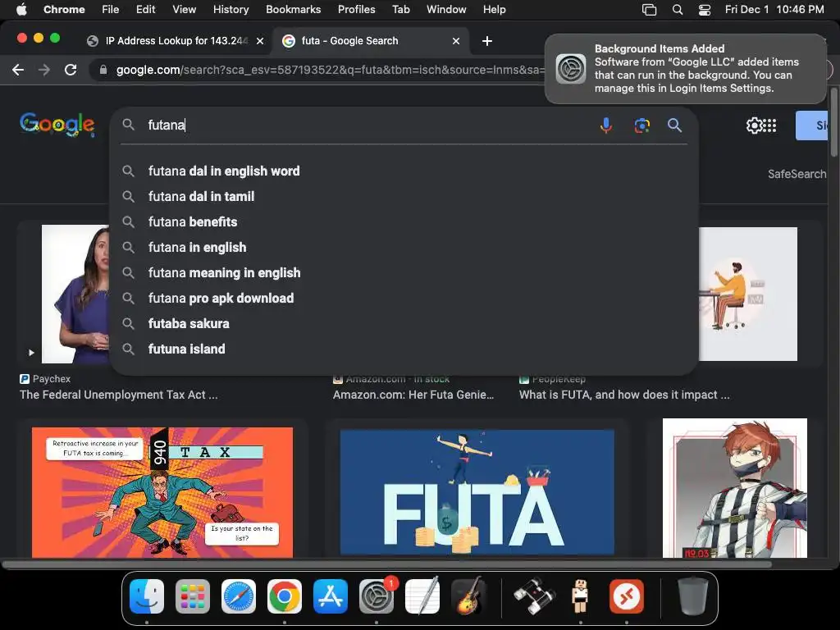Click the menu bar date and time

(x=774, y=10)
